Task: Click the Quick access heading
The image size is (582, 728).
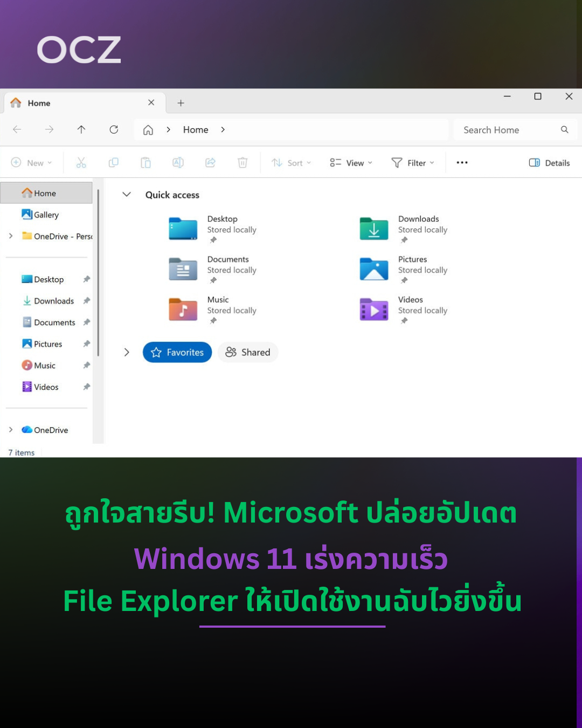Action: point(172,195)
